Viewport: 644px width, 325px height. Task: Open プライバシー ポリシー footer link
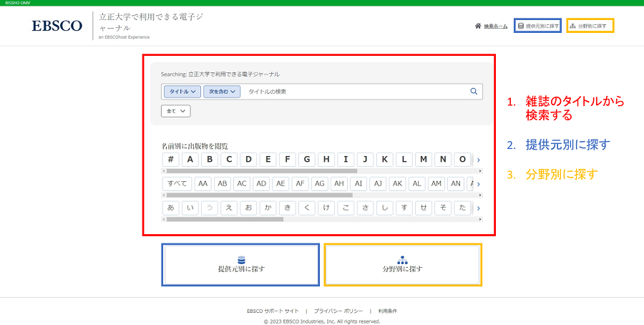338,311
